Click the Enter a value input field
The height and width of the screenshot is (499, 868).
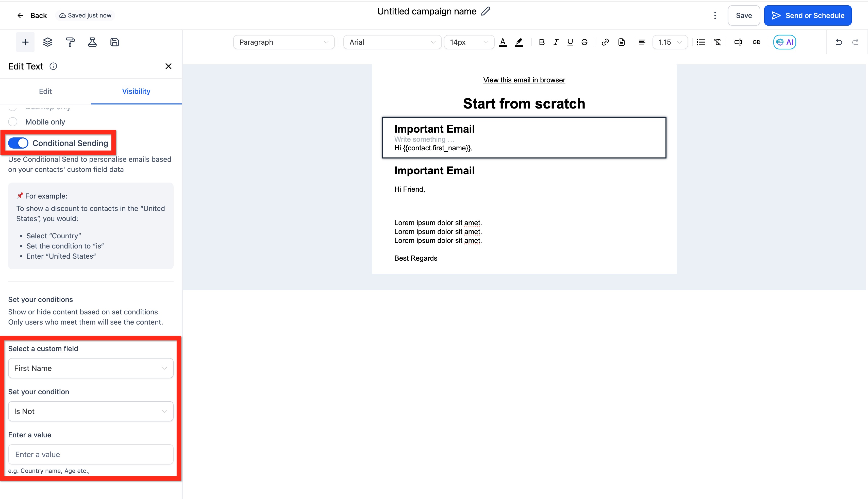click(91, 454)
